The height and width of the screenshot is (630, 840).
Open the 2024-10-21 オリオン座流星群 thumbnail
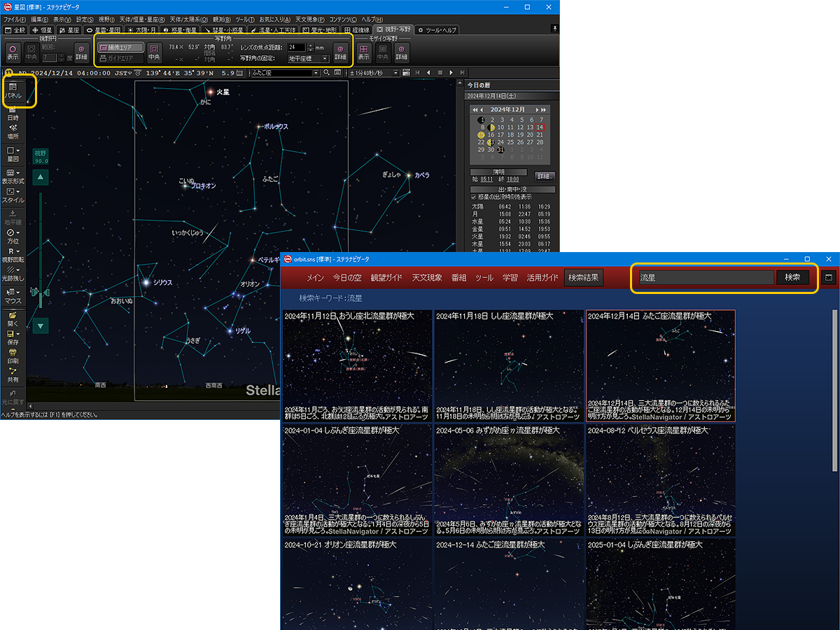point(357,584)
